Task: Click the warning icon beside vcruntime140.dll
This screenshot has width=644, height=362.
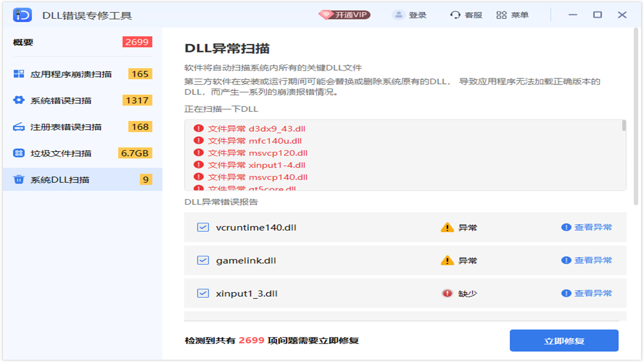Action: pyautogui.click(x=446, y=227)
